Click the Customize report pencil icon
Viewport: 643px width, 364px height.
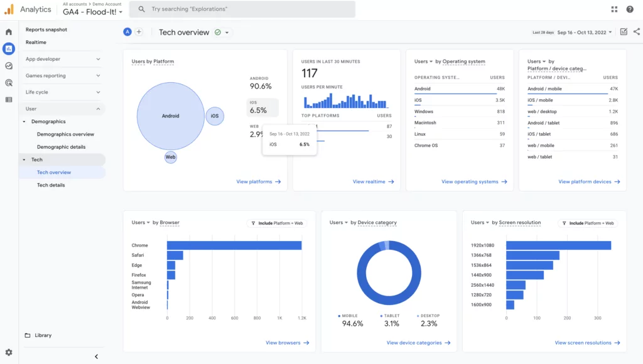click(x=624, y=32)
